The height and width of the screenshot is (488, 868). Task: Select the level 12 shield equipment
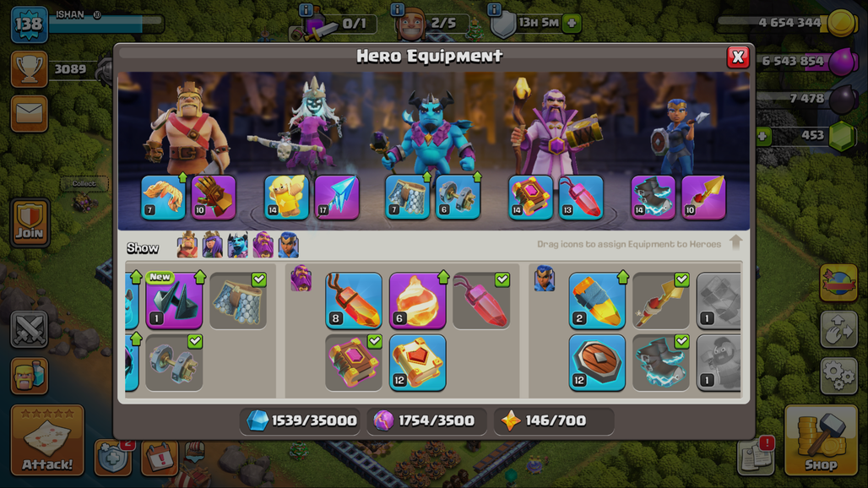pos(597,363)
